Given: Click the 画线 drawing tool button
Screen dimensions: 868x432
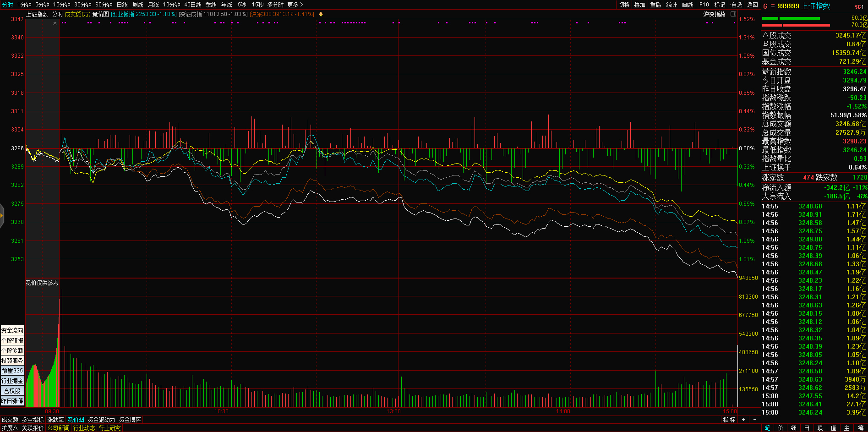Looking at the screenshot, I should click(x=688, y=5).
